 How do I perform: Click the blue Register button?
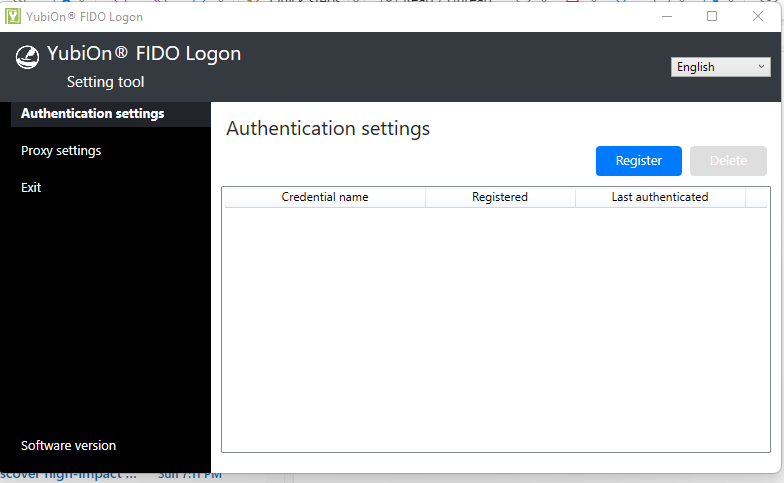(638, 161)
